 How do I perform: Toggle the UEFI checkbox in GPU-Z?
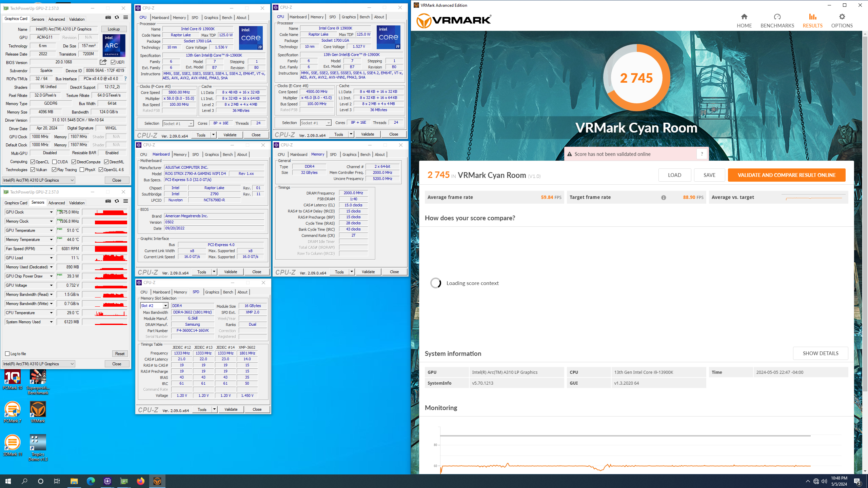coord(113,62)
